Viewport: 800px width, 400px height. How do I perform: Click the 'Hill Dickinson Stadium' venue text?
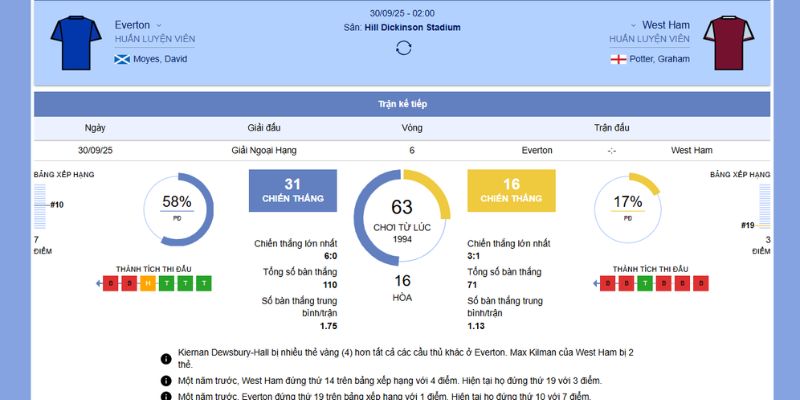[412, 28]
